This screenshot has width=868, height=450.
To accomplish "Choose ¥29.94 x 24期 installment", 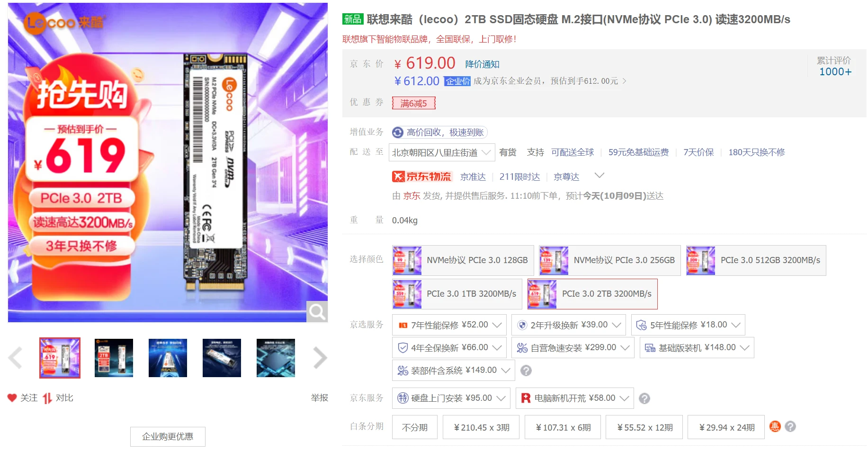I will 726,427.
